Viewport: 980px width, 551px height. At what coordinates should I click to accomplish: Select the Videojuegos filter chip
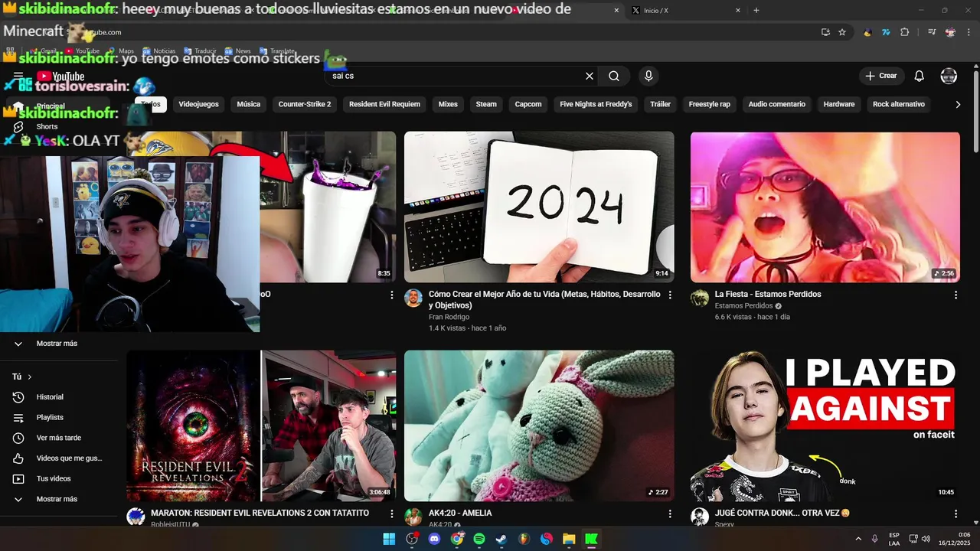click(198, 104)
